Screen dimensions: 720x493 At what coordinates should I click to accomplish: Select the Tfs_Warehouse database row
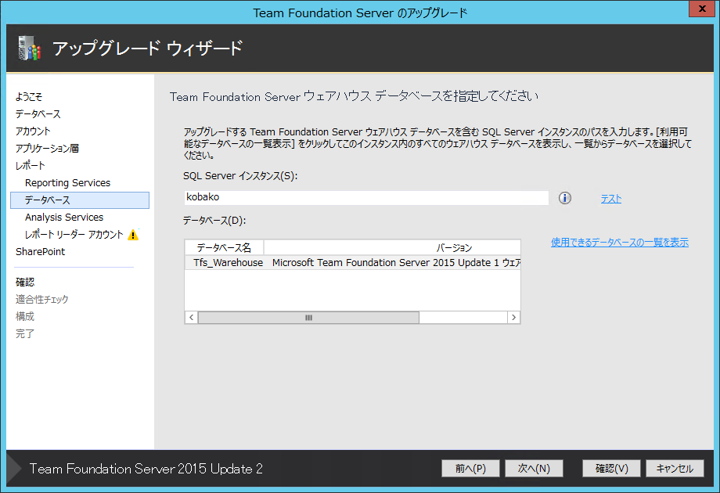click(352, 263)
